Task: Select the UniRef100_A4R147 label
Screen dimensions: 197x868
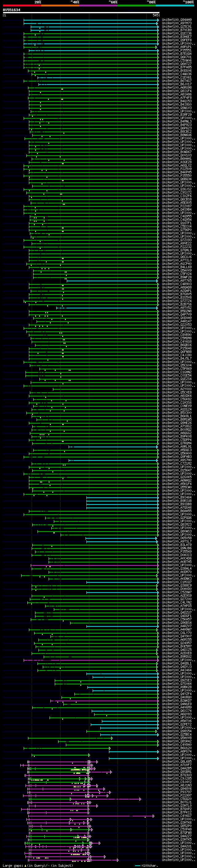Action: click(177, 321)
